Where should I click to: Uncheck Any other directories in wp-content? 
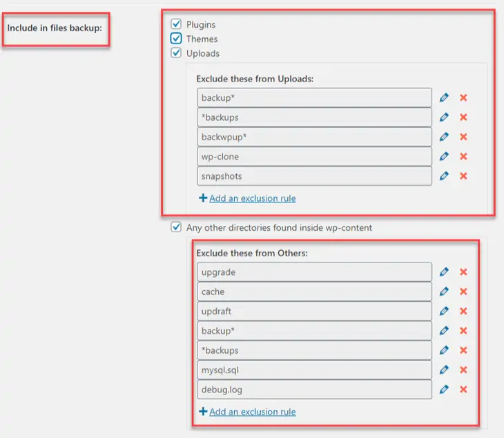point(176,227)
